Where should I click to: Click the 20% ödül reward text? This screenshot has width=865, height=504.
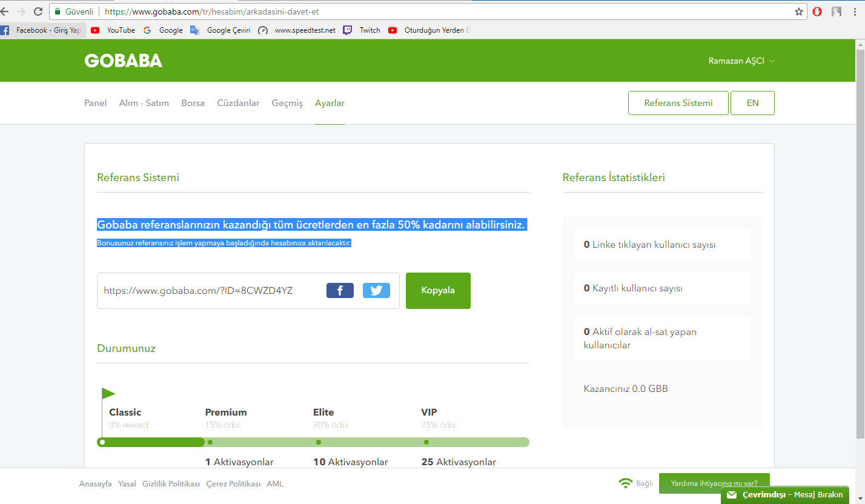pyautogui.click(x=331, y=425)
